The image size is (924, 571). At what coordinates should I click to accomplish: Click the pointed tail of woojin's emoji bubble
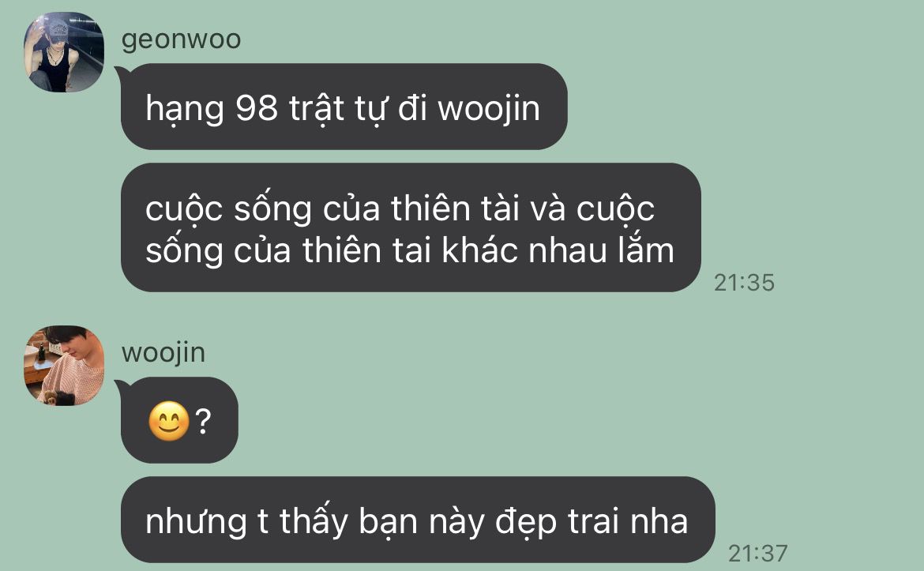click(x=122, y=386)
